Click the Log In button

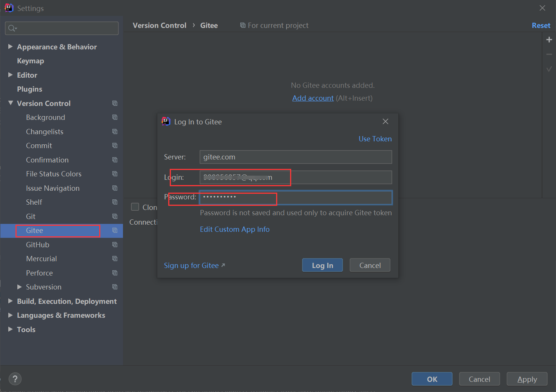[x=323, y=265]
